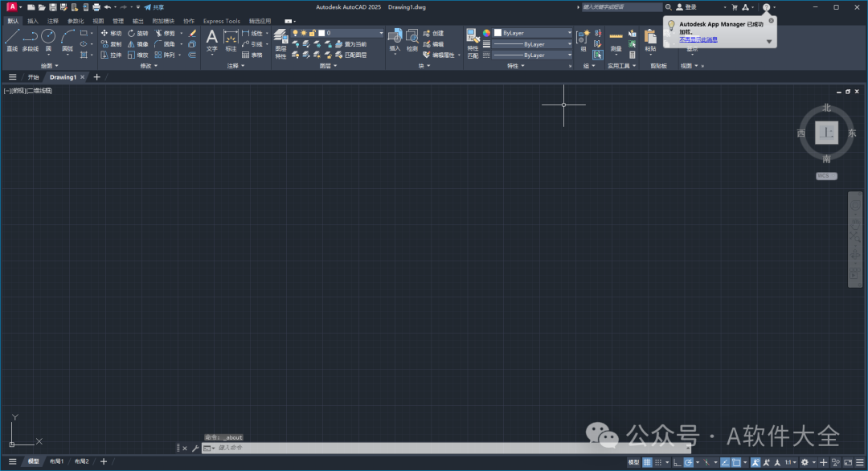
Task: Select the 多段线 (Polyline) tool
Action: tap(30, 40)
